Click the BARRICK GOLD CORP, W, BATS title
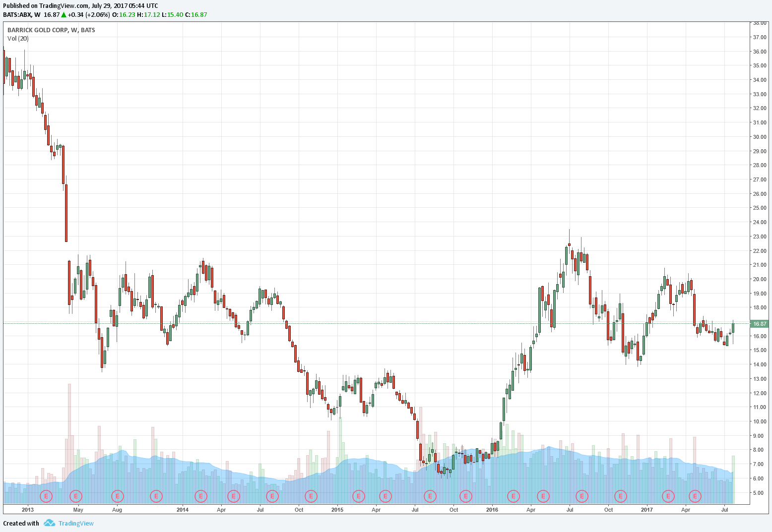Viewport: 772px width, 532px height. click(x=51, y=30)
